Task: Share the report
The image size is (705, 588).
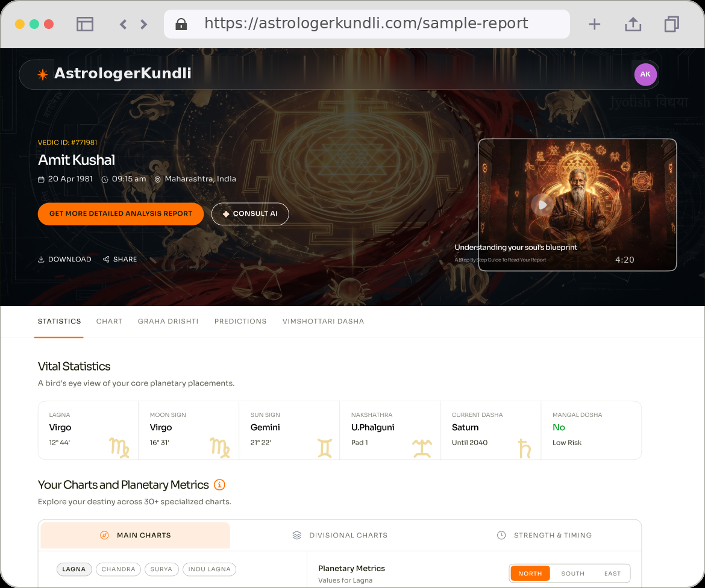Action: coord(119,260)
